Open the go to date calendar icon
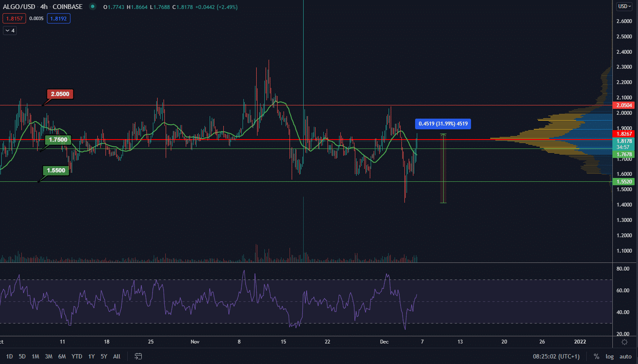Viewport: 638px width, 364px height. coord(138,356)
